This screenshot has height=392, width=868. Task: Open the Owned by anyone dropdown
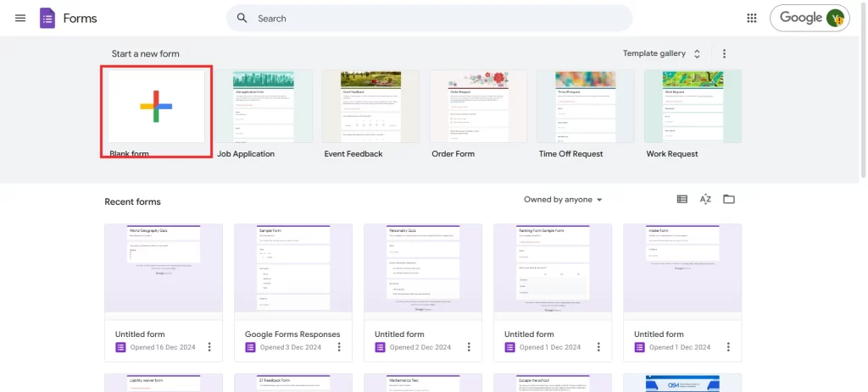(x=563, y=200)
